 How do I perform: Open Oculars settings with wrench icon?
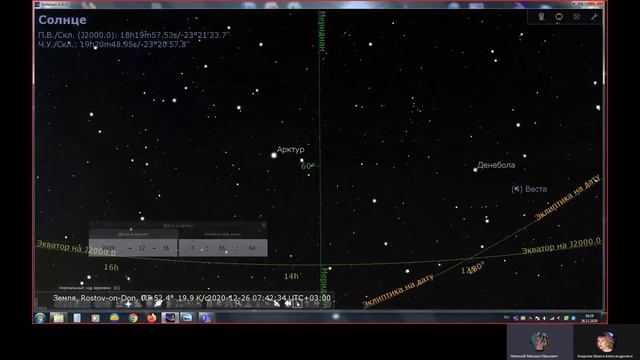tap(594, 17)
